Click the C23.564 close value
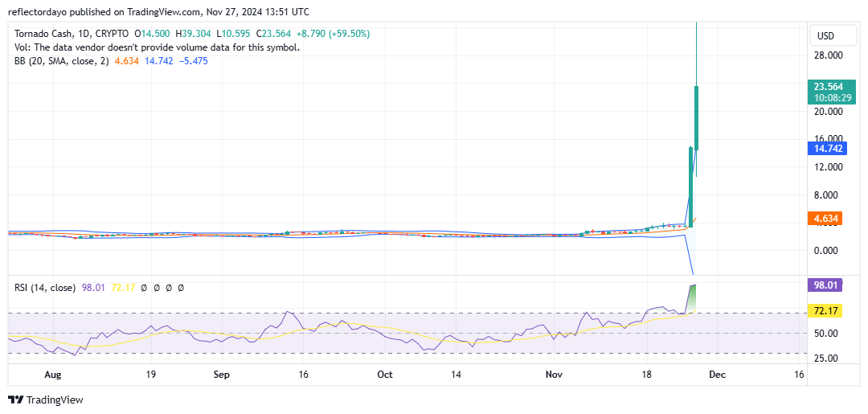Viewport: 868px width, 414px height. point(274,34)
